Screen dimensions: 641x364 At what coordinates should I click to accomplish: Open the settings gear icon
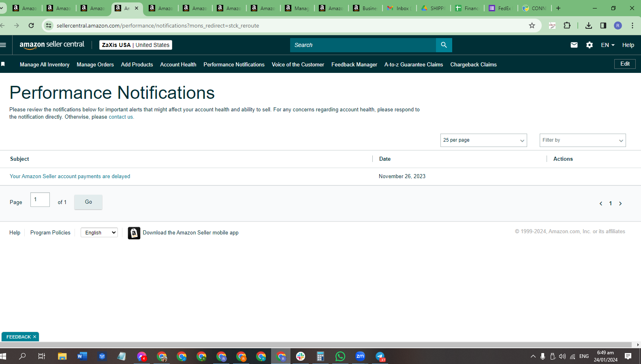pos(590,45)
